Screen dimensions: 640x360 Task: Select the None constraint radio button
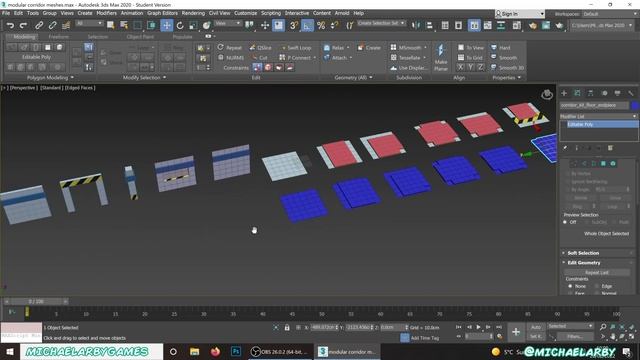pyautogui.click(x=570, y=286)
